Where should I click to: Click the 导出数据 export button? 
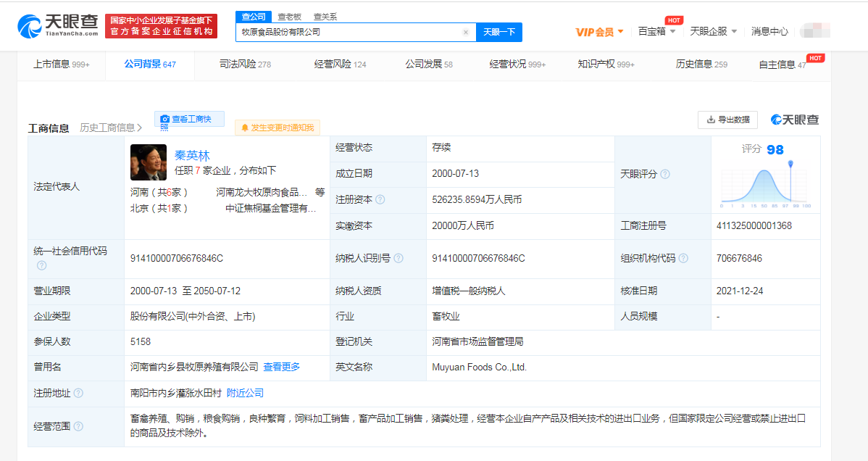click(727, 120)
